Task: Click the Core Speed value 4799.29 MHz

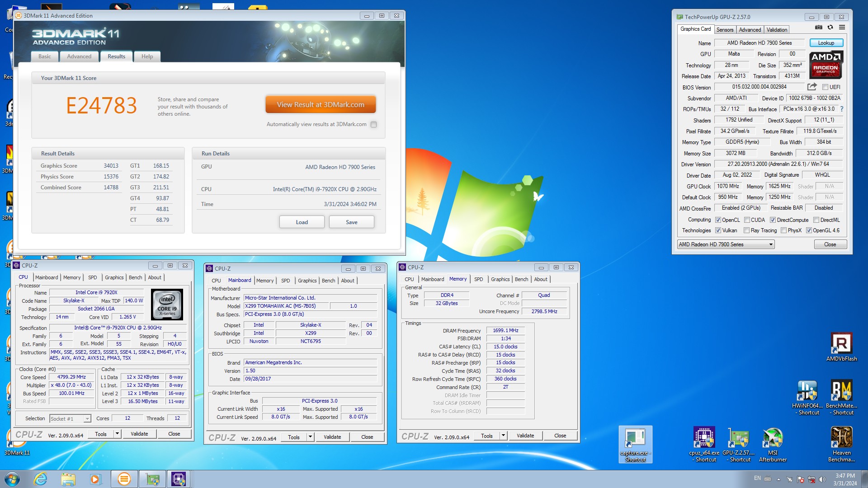Action: [71, 377]
